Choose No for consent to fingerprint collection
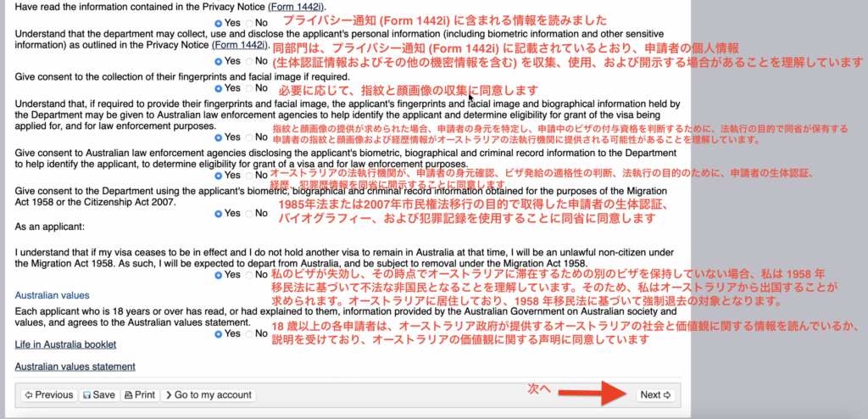This screenshot has height=419, width=868. 249,87
